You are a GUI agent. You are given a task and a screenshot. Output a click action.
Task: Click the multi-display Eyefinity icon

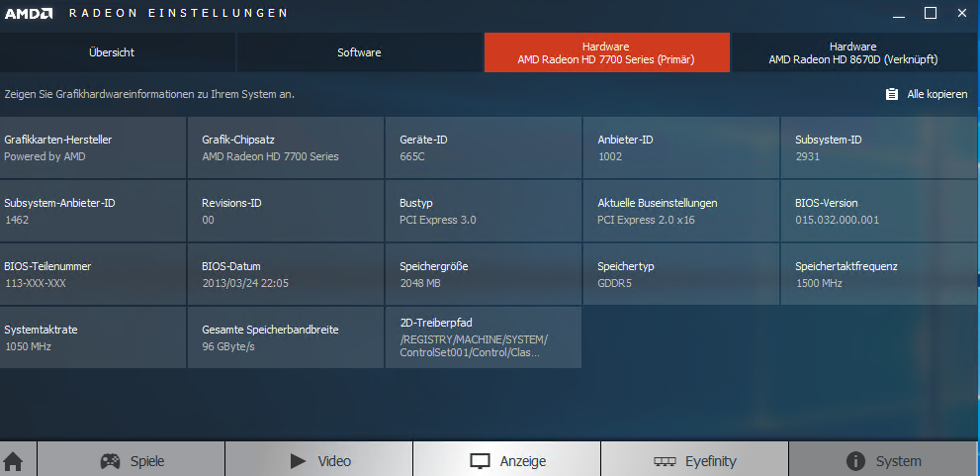click(665, 461)
